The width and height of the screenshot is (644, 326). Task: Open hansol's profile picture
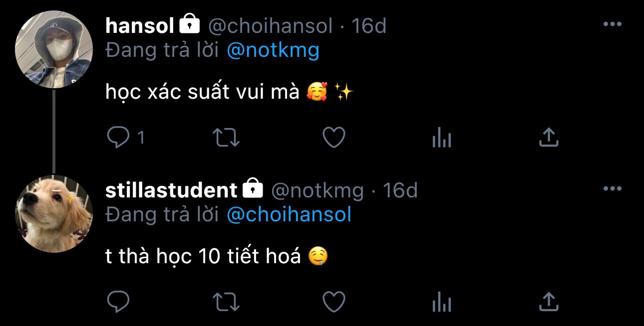(x=54, y=49)
